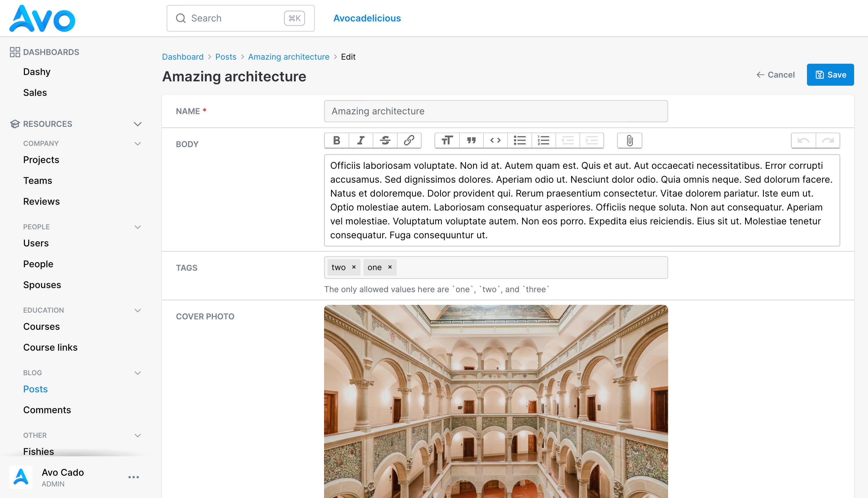The image size is (868, 498).
Task: Toggle italic formatting in body editor
Action: tap(361, 141)
